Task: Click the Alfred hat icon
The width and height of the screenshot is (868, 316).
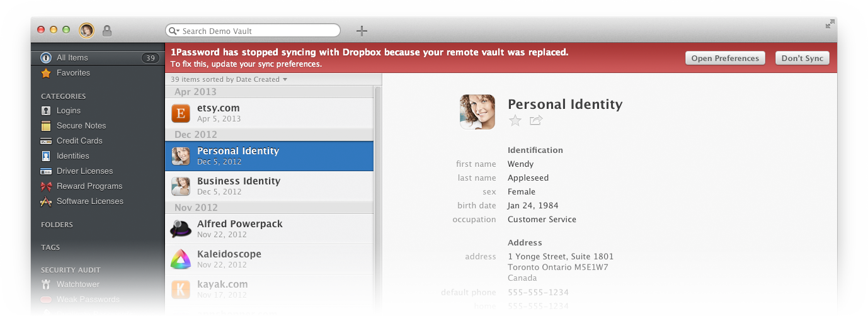Action: tap(181, 229)
